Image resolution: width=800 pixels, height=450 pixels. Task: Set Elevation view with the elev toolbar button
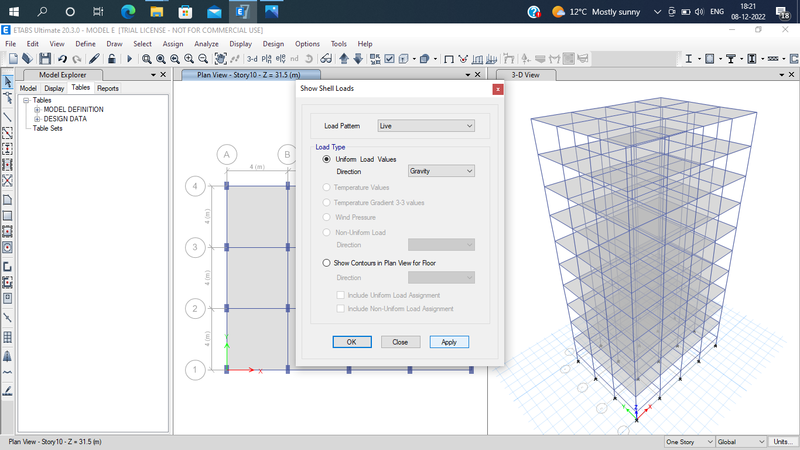pos(280,59)
